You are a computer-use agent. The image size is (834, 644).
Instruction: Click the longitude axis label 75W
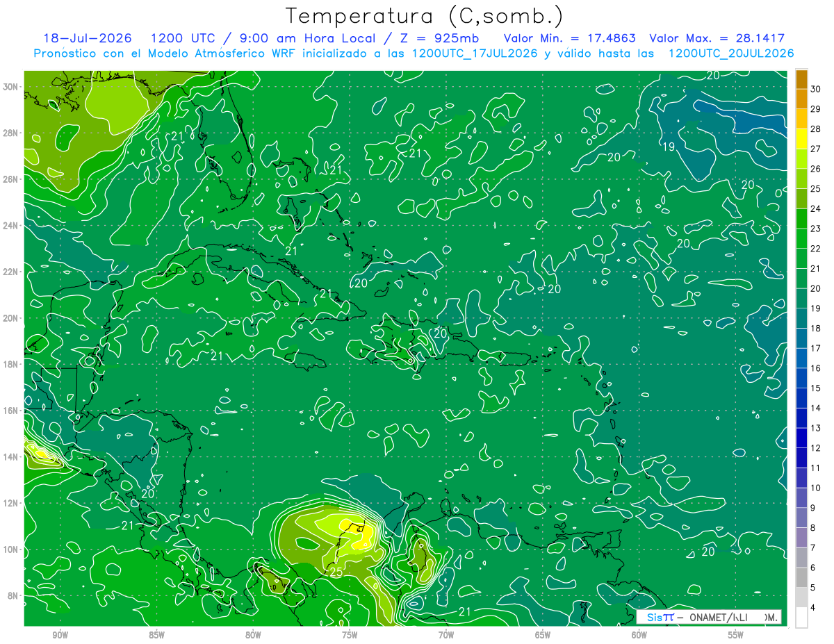point(350,635)
